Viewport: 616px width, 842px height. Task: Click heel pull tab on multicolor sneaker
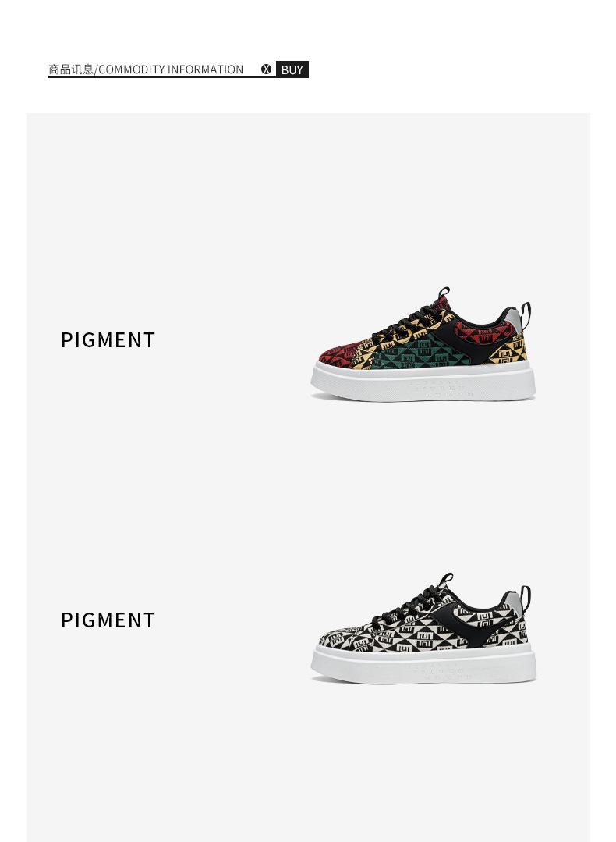(526, 315)
